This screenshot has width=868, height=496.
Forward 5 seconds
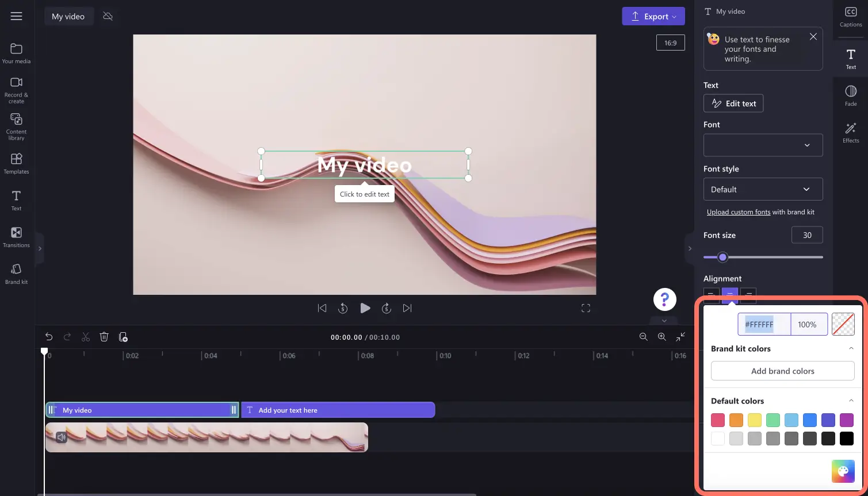point(387,308)
